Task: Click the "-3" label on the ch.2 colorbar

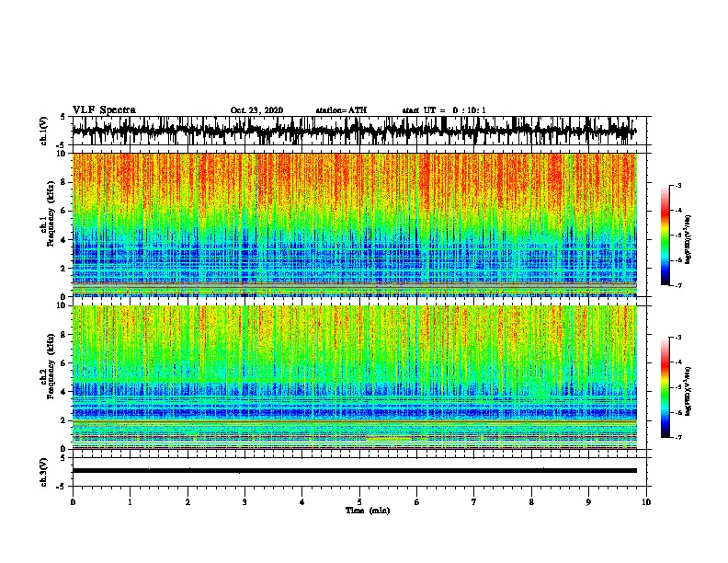Action: tap(678, 338)
